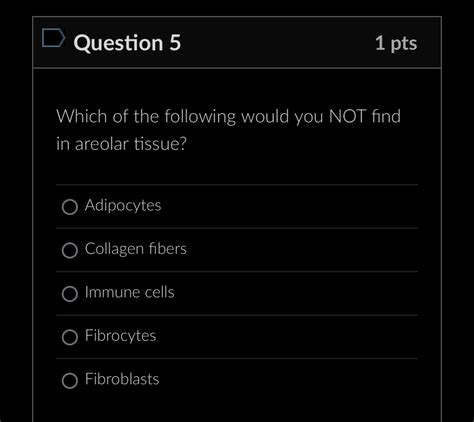
Task: Flag Question 5 using the flag icon
Action: coord(53,38)
